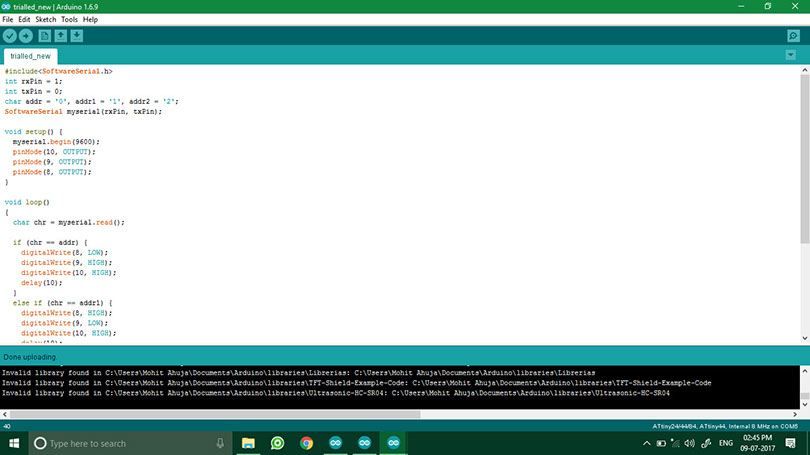The height and width of the screenshot is (455, 810).
Task: Open the Sketch menu
Action: (x=45, y=20)
